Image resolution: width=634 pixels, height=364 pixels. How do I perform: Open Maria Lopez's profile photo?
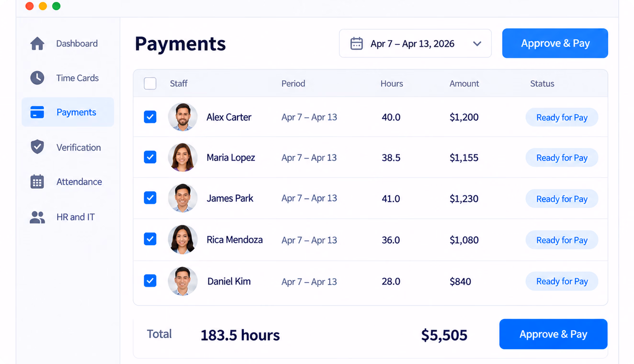point(183,158)
